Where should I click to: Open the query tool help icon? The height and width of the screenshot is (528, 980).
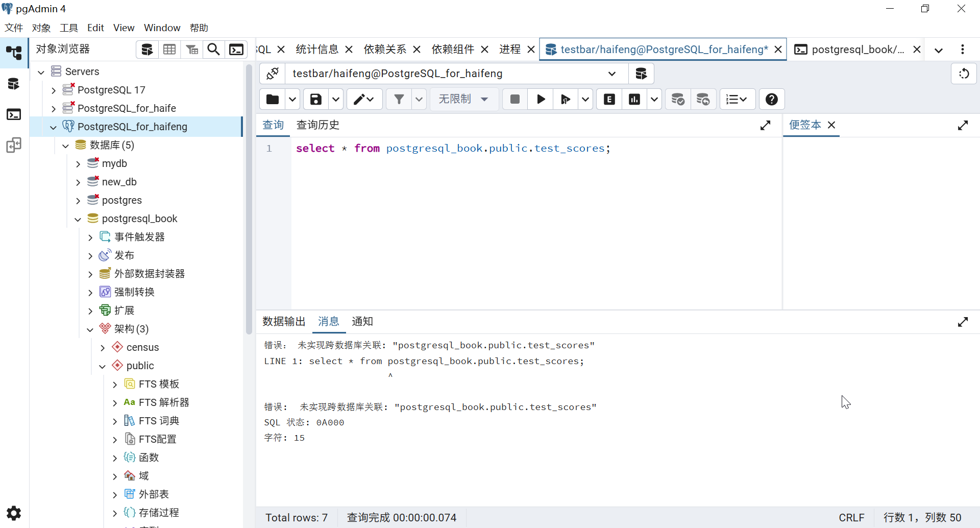click(x=771, y=99)
